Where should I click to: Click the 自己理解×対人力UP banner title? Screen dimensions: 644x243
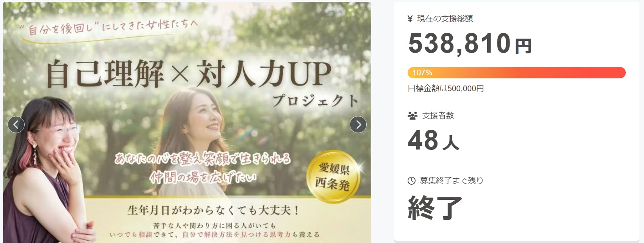(x=189, y=73)
